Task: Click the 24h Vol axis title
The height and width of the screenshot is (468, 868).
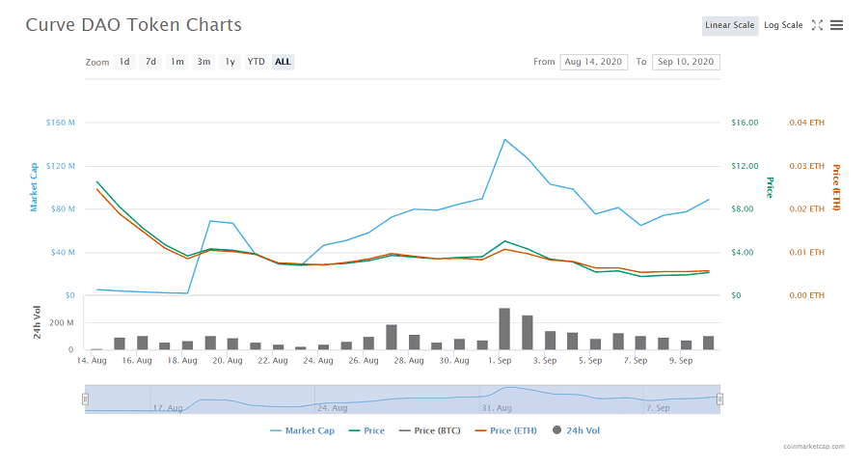Action: (x=37, y=322)
